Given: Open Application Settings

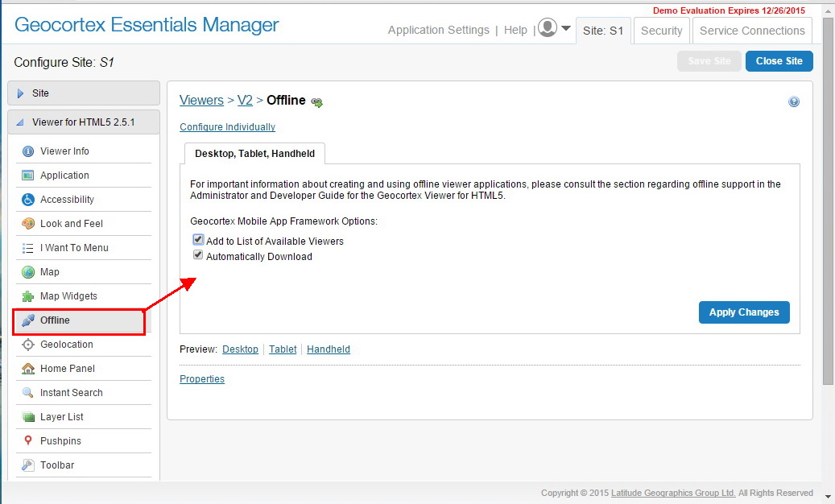Looking at the screenshot, I should coord(438,30).
